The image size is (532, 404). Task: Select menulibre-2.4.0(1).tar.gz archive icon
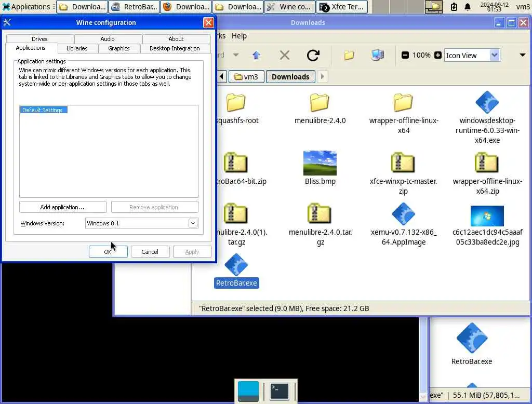pyautogui.click(x=236, y=214)
